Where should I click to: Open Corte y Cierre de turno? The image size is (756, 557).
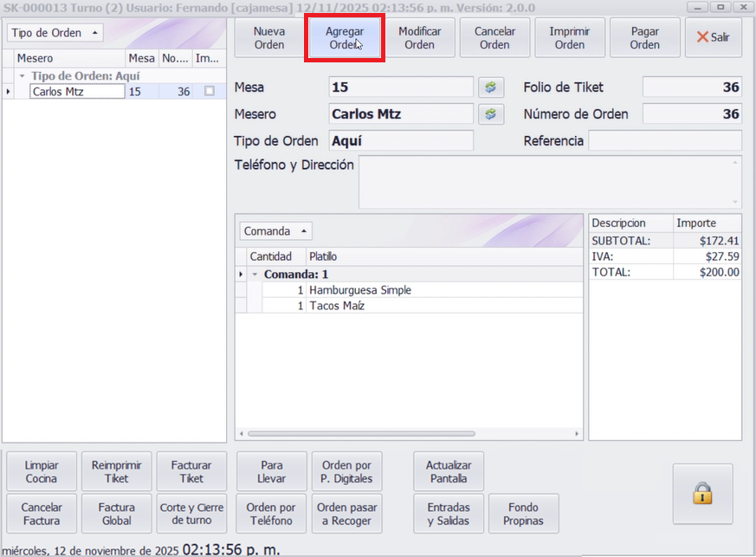pos(191,514)
